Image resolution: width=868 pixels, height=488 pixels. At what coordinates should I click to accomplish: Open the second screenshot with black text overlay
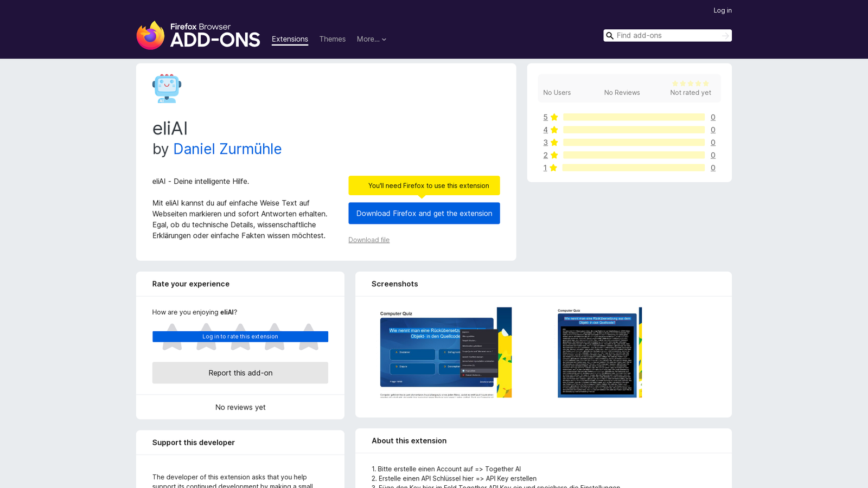click(599, 352)
